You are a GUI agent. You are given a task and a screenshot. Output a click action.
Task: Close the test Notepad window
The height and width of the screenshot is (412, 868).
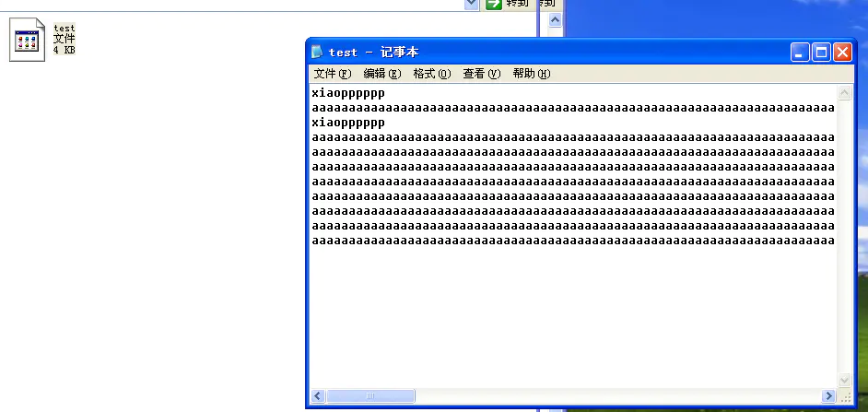pyautogui.click(x=842, y=53)
